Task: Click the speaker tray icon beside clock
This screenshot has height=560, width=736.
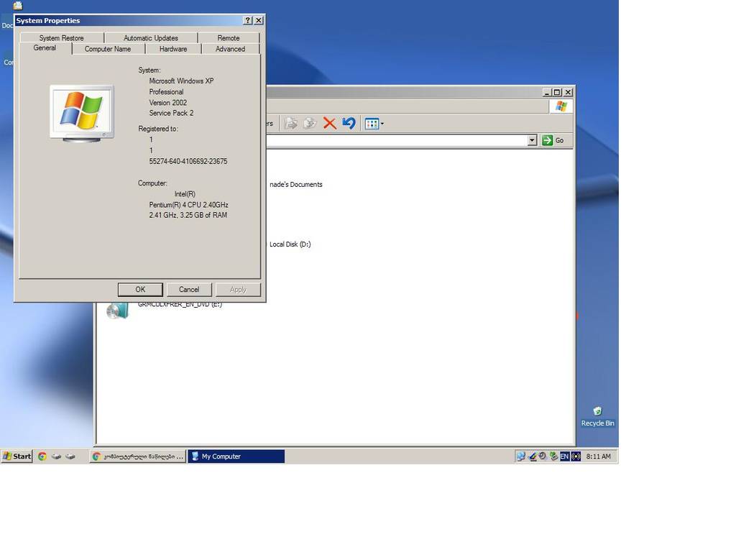Action: pos(576,456)
